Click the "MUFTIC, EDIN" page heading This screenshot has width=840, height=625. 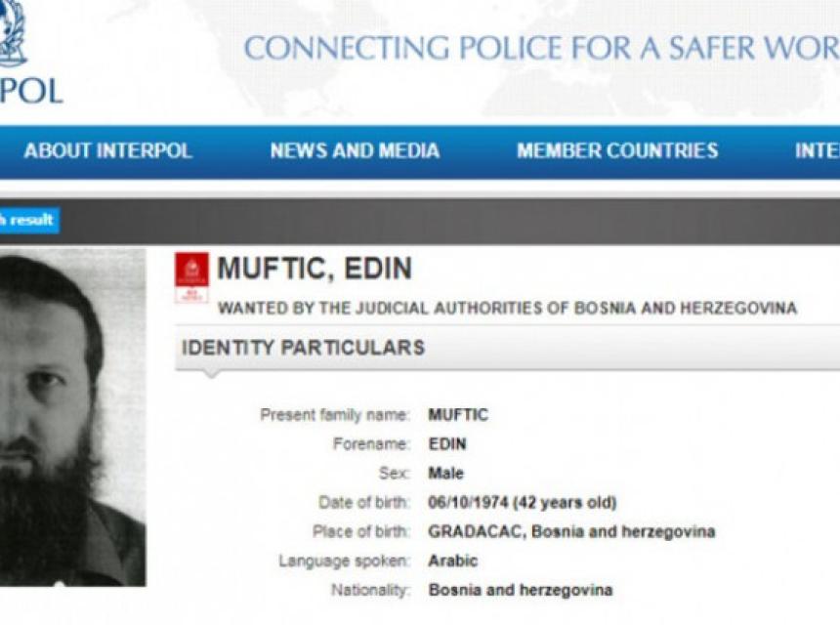314,269
